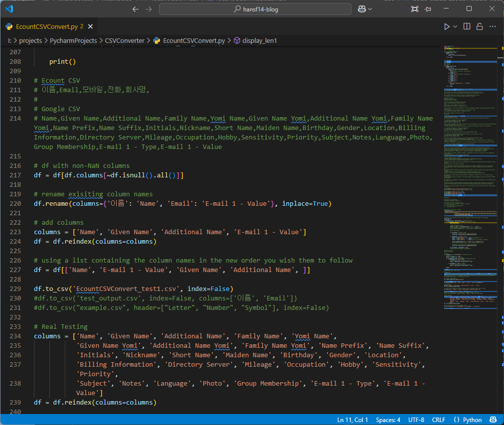Open the CSVConverter breadcrumb folder

pyautogui.click(x=125, y=40)
